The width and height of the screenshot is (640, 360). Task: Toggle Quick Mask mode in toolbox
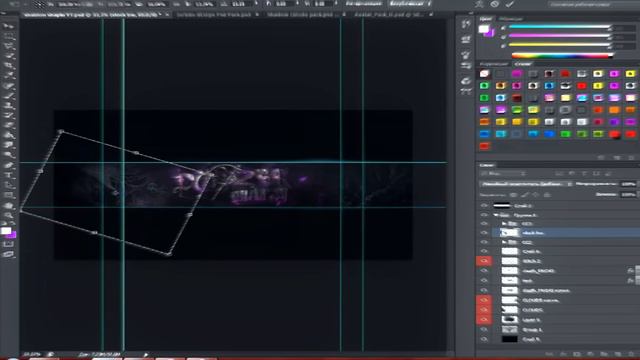coord(9,244)
